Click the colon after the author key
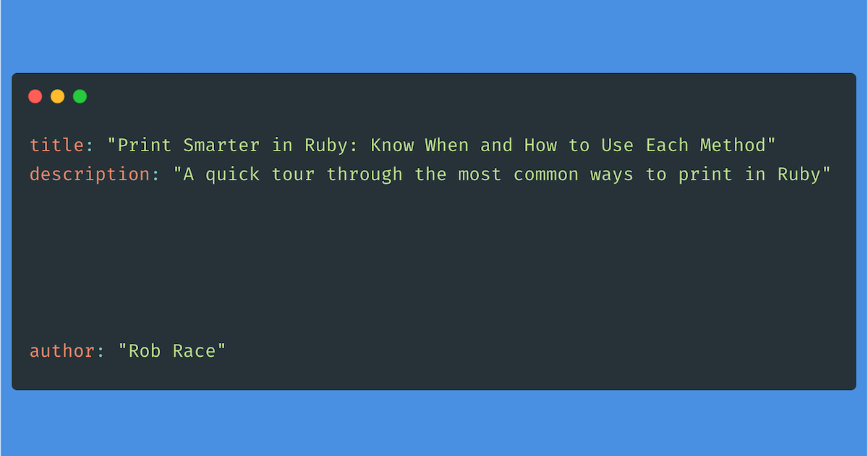The height and width of the screenshot is (456, 868). [x=101, y=352]
